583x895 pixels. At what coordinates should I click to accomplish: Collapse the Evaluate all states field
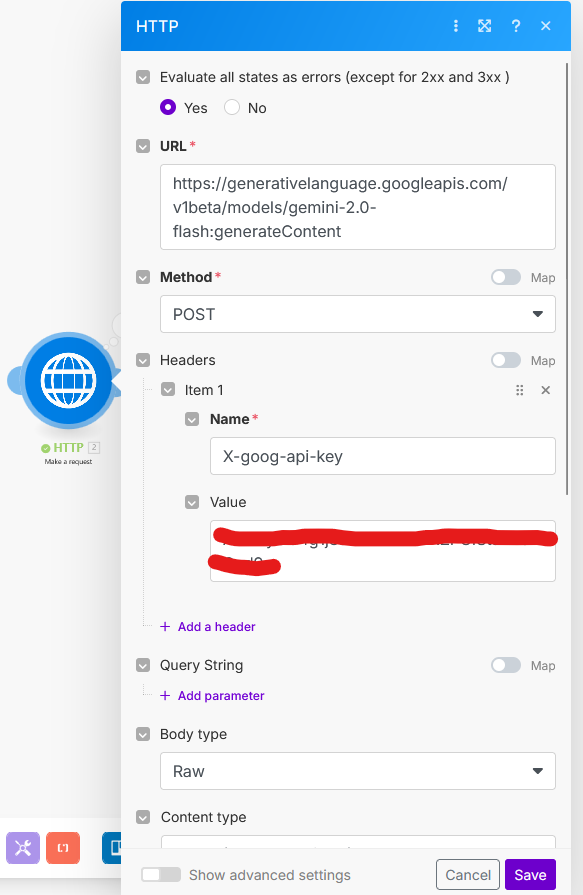pos(143,77)
